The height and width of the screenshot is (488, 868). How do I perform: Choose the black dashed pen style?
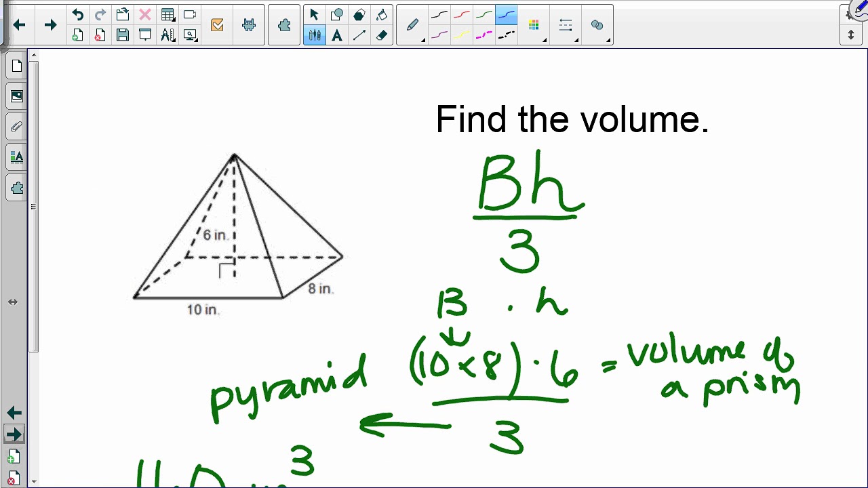[x=507, y=35]
